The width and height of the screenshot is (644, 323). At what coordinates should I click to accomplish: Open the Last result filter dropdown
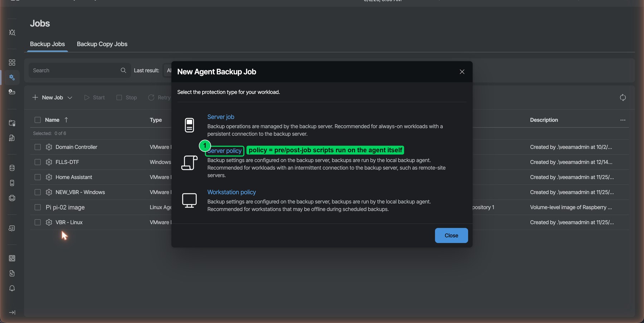(x=167, y=70)
